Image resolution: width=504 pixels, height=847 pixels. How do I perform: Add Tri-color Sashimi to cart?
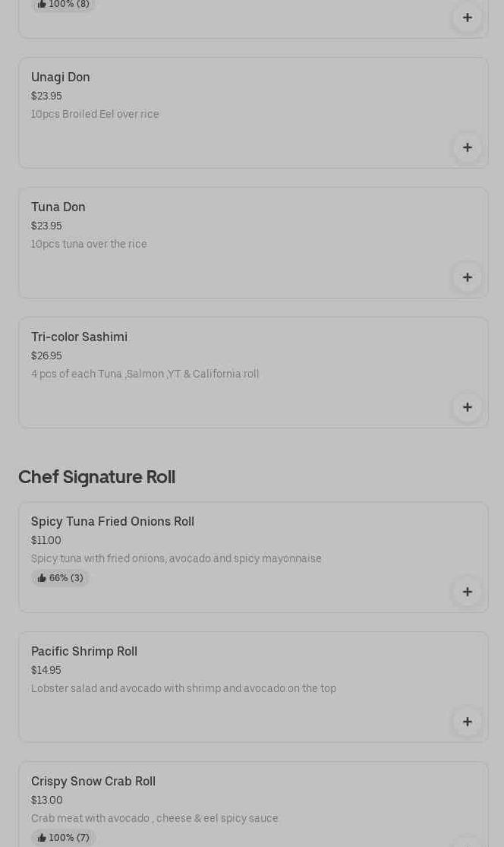point(467,407)
